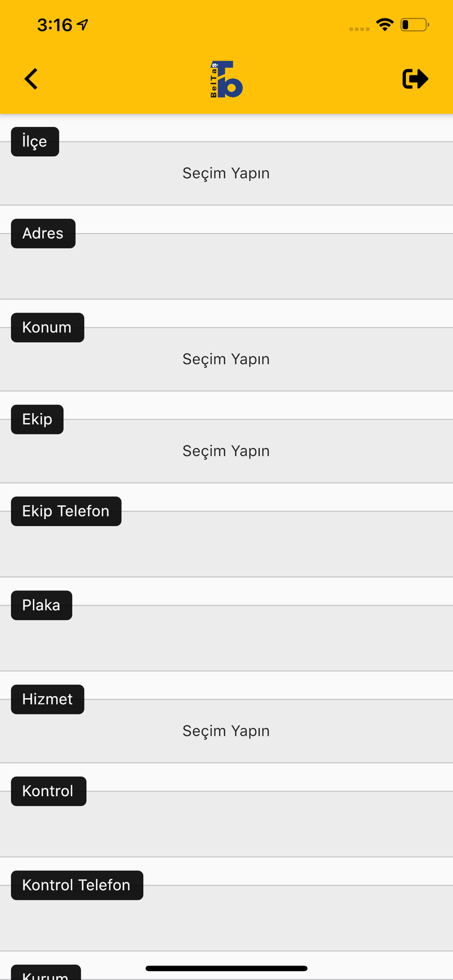
Task: Tap the home indicator bar
Action: pos(226,968)
